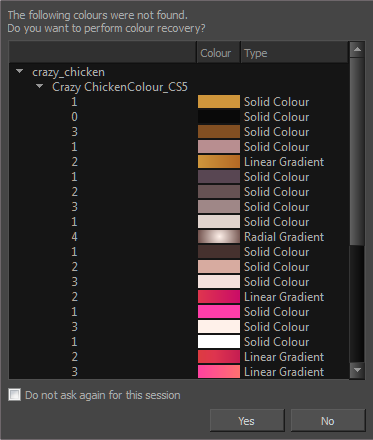Screen dimensions: 373x440
Task: Click the scrollbar down arrow
Action: coord(357,370)
